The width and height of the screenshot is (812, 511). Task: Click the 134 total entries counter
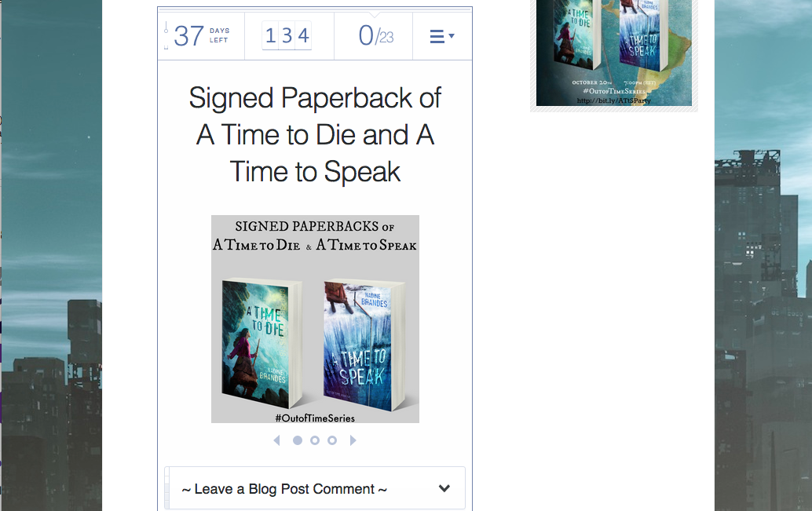pos(287,36)
